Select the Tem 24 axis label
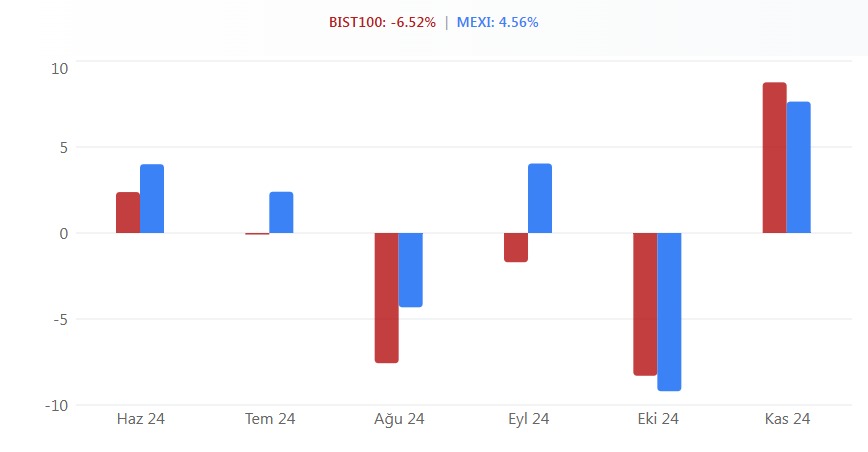868x452 pixels. point(270,419)
